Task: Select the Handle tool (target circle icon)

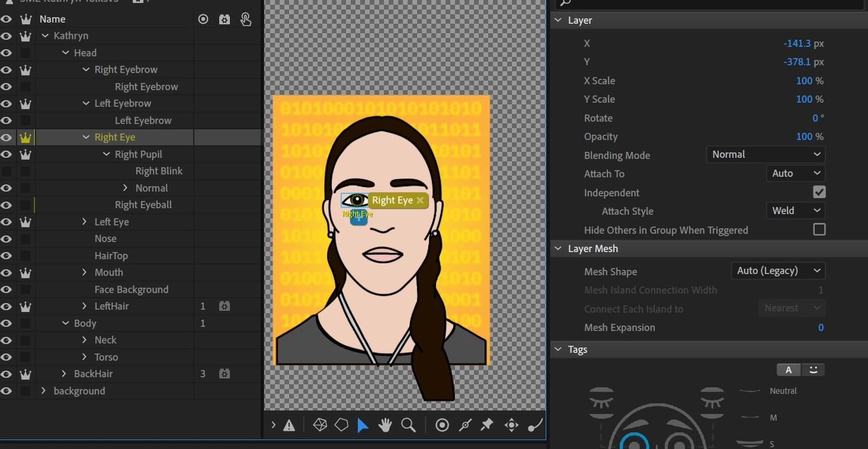Action: (442, 425)
